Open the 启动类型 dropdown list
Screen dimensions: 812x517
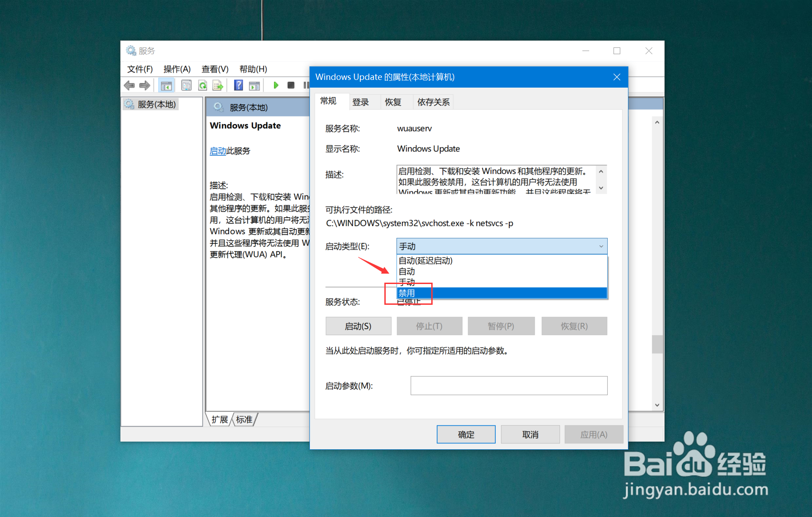point(600,246)
